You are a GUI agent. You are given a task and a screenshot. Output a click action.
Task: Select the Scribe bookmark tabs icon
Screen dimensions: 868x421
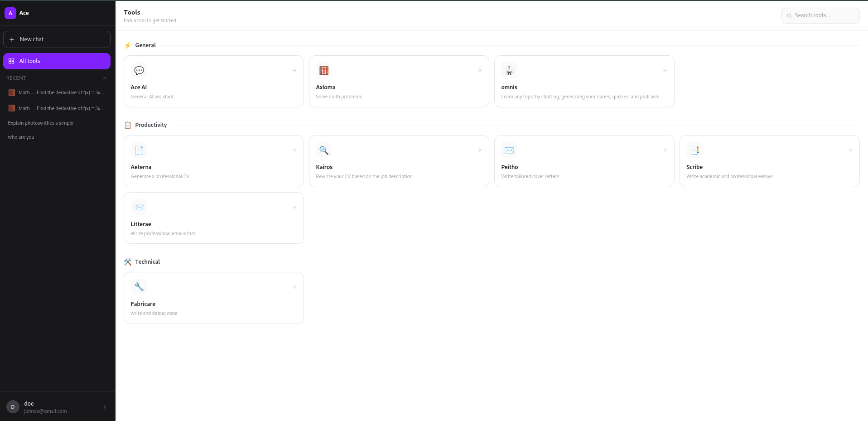(x=694, y=150)
